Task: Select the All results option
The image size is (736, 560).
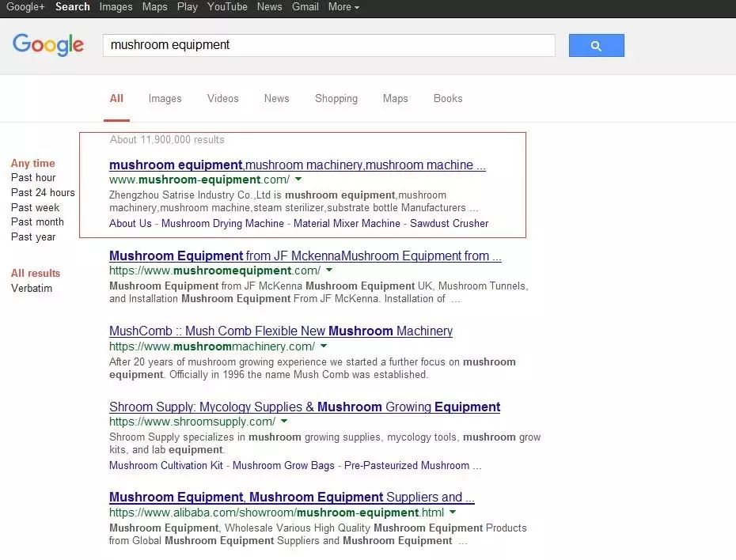Action: (36, 273)
